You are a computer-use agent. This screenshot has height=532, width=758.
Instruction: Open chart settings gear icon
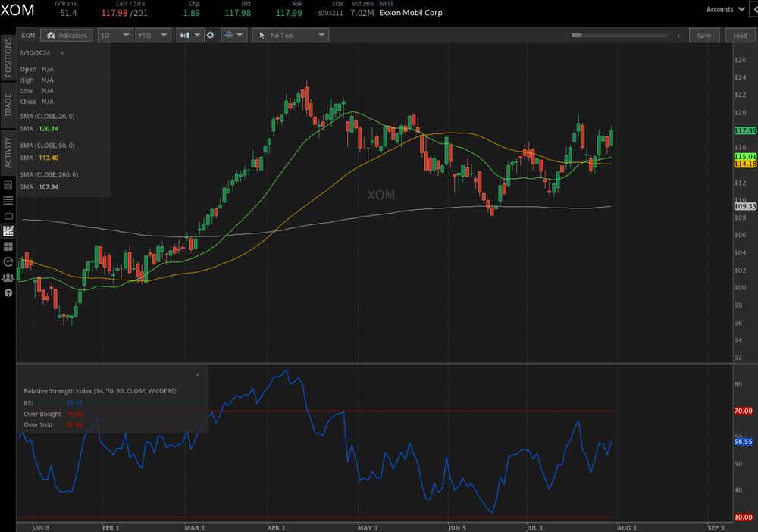(x=210, y=36)
